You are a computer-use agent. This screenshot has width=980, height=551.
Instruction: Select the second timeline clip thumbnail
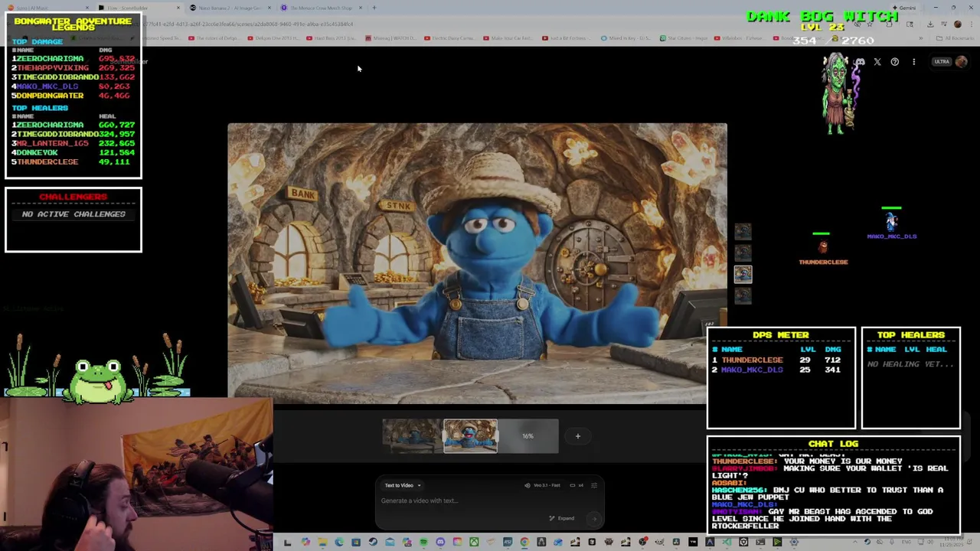(470, 436)
